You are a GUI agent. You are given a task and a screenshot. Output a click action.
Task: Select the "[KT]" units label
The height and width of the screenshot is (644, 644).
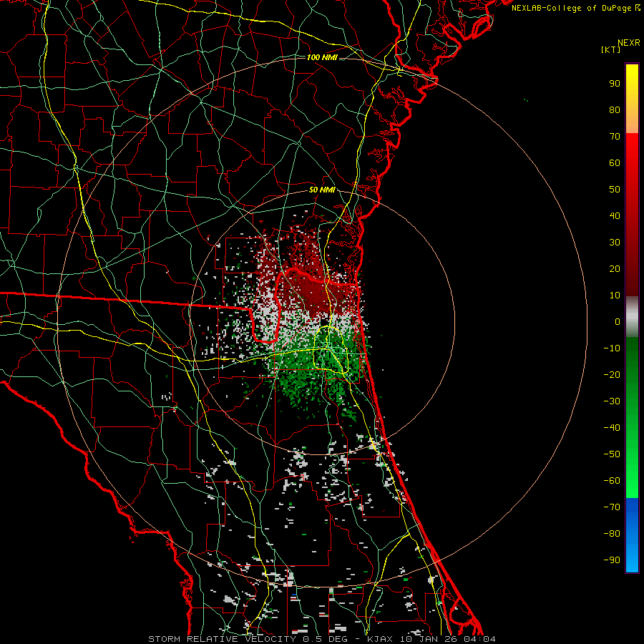(611, 49)
